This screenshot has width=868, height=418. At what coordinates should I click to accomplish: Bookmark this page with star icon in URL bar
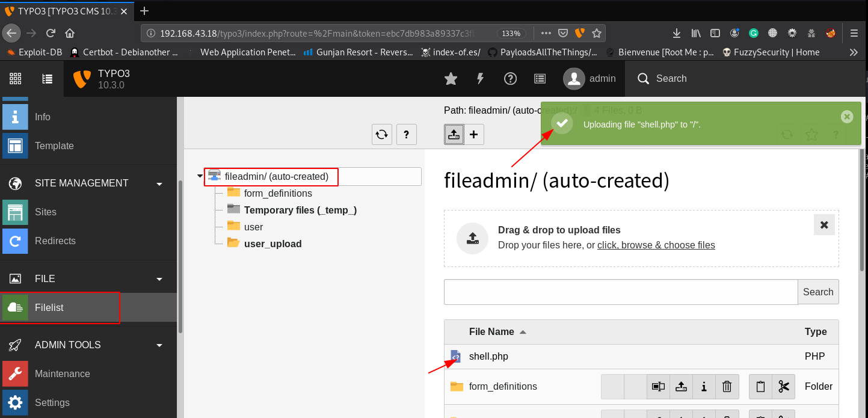tap(597, 33)
